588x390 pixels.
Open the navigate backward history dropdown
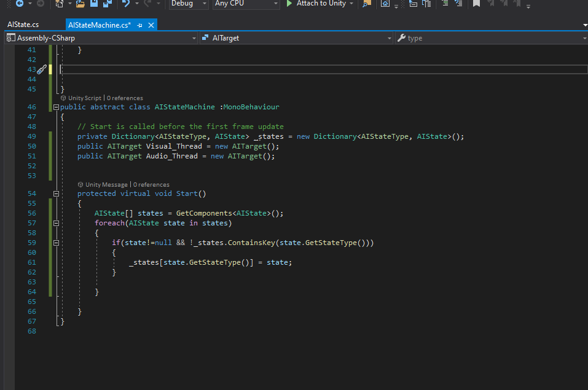(x=30, y=3)
